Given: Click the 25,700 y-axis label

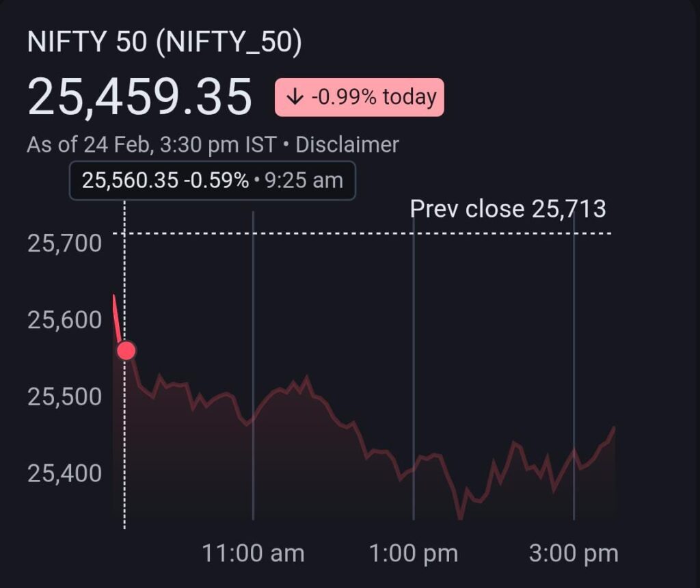Looking at the screenshot, I should (64, 243).
